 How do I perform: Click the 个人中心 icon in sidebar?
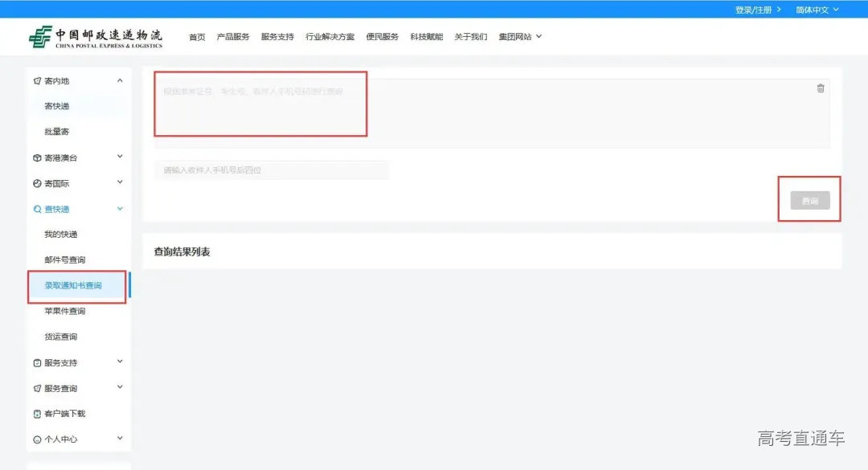(37, 440)
